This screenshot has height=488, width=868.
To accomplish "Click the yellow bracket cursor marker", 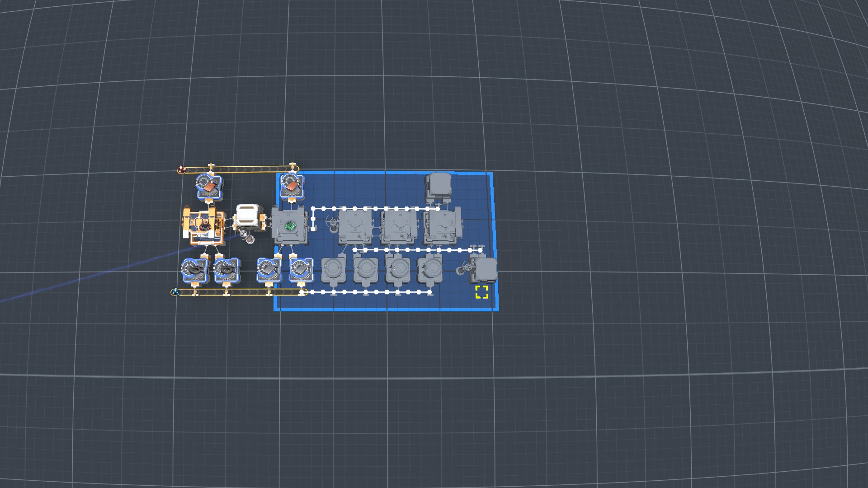I will pos(481,292).
